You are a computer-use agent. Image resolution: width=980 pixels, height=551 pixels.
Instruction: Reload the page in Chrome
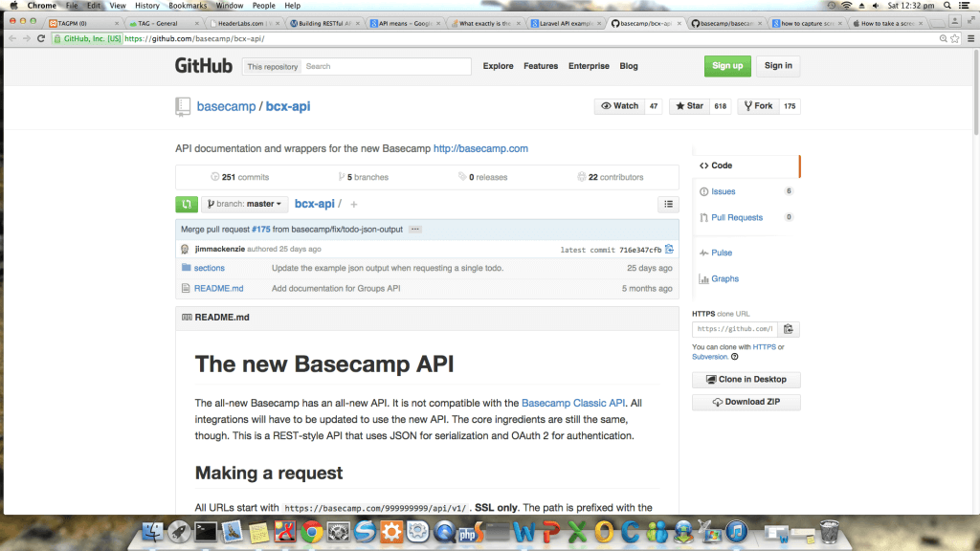click(x=41, y=38)
